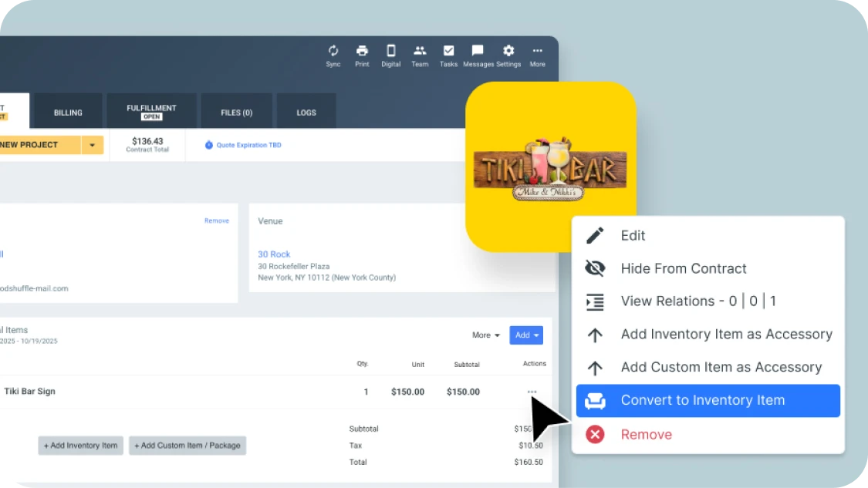Open the More options icon in the toolbar
Image resolution: width=868 pixels, height=488 pixels.
click(537, 51)
